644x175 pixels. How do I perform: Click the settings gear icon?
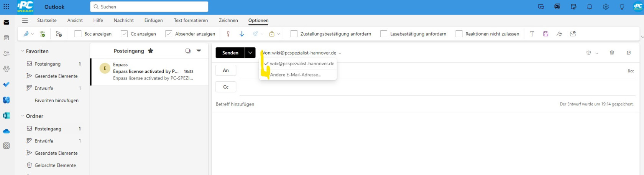click(606, 7)
